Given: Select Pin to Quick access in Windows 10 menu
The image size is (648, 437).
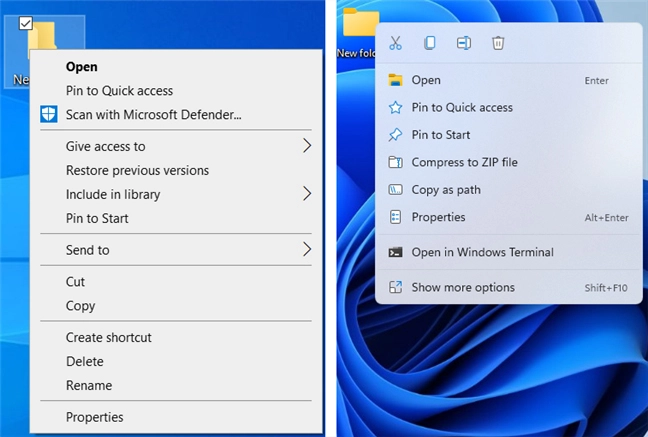Looking at the screenshot, I should point(176,91).
